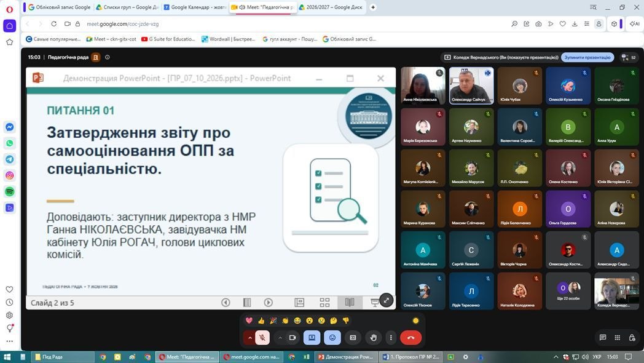Switch to the Списки груп Google Drive tab
Image resolution: width=644 pixels, height=363 pixels.
pos(127,7)
